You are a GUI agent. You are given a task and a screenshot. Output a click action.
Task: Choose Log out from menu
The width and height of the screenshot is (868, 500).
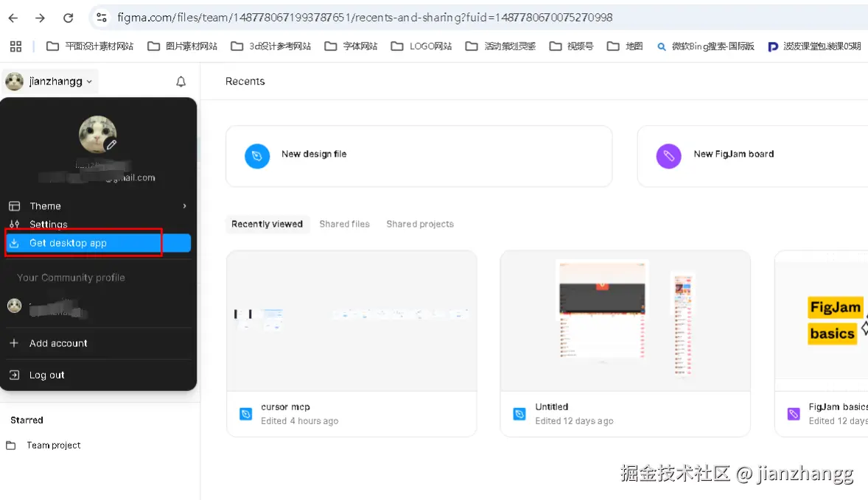(98, 375)
